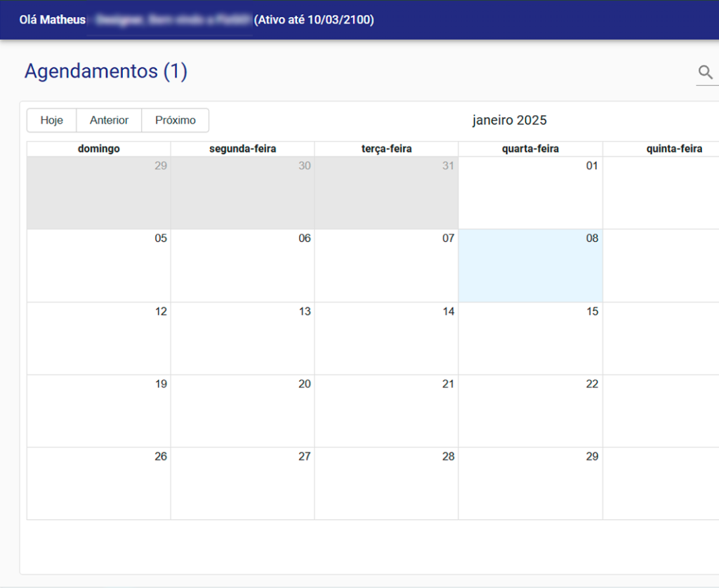Click the quarta-feira column header
Image resolution: width=719 pixels, height=588 pixels.
click(530, 149)
